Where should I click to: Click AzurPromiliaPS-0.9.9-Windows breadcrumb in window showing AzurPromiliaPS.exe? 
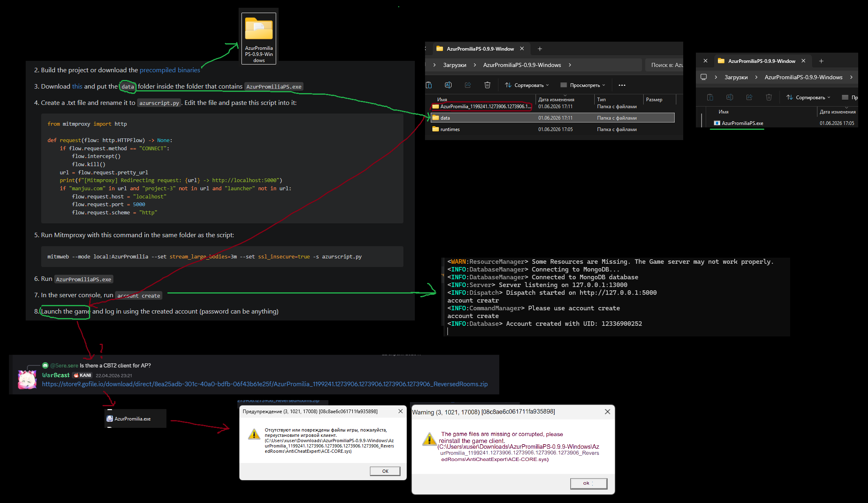(804, 77)
